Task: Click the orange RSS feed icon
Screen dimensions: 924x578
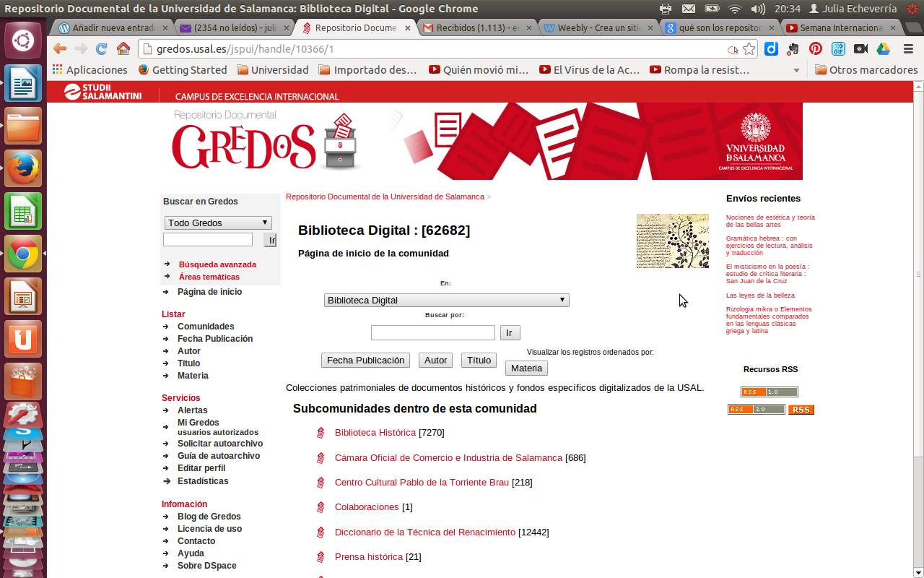Action: coord(801,410)
